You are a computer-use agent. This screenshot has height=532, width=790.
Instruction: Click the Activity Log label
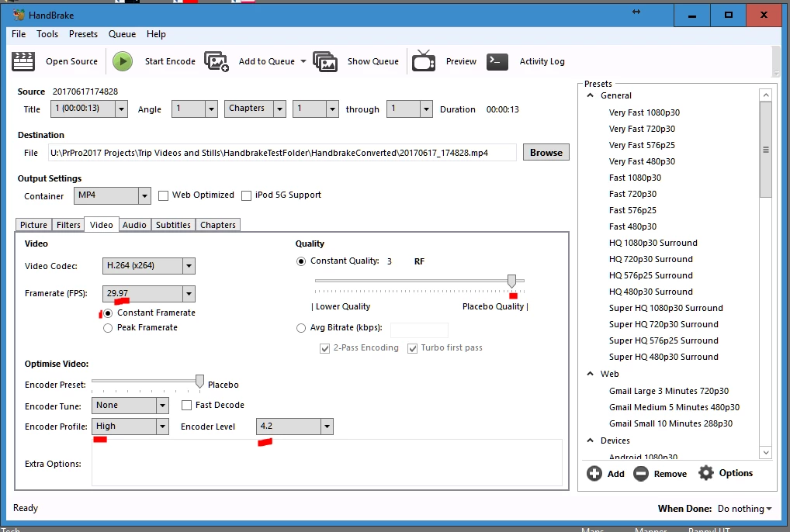tap(542, 61)
